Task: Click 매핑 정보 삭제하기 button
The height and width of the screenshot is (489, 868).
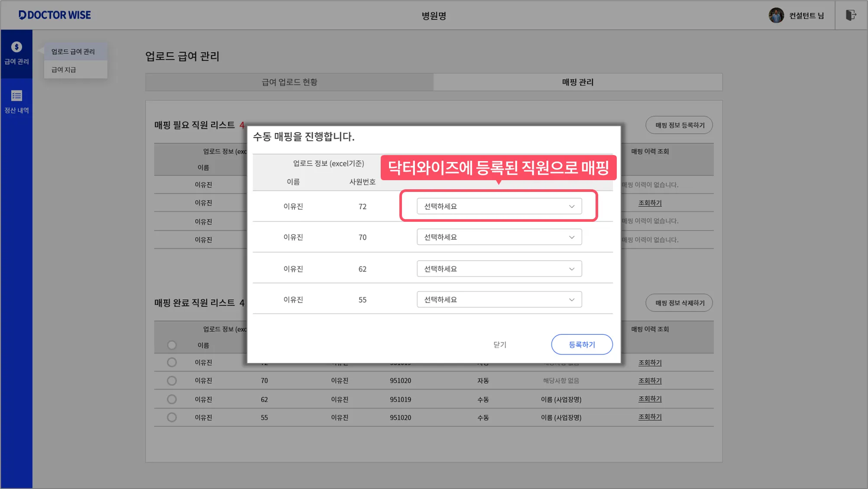Action: point(679,303)
